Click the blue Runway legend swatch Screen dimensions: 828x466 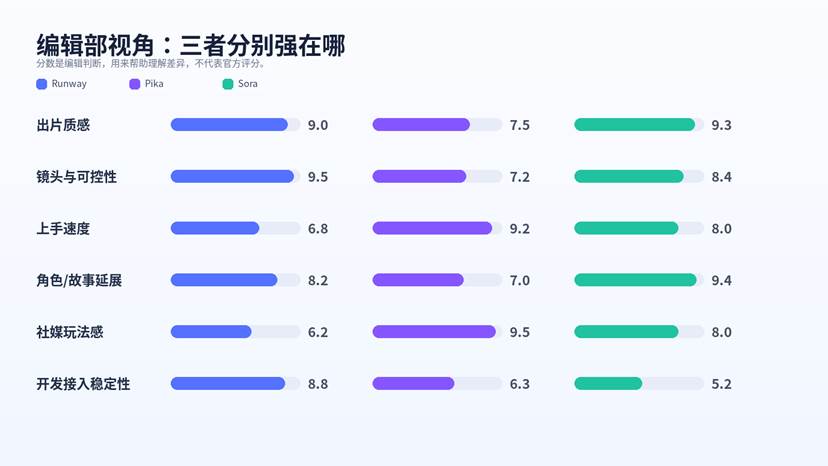point(41,84)
